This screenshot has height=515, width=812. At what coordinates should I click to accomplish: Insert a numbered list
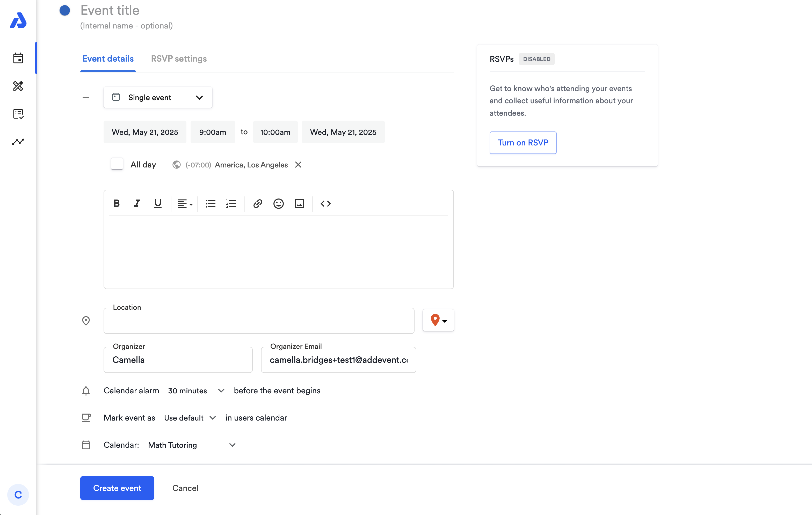coord(231,204)
